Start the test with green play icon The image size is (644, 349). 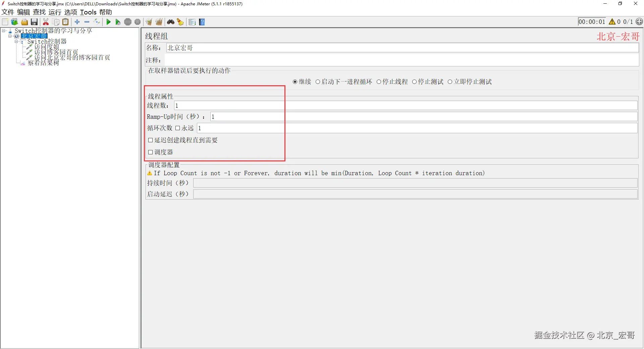[x=108, y=22]
